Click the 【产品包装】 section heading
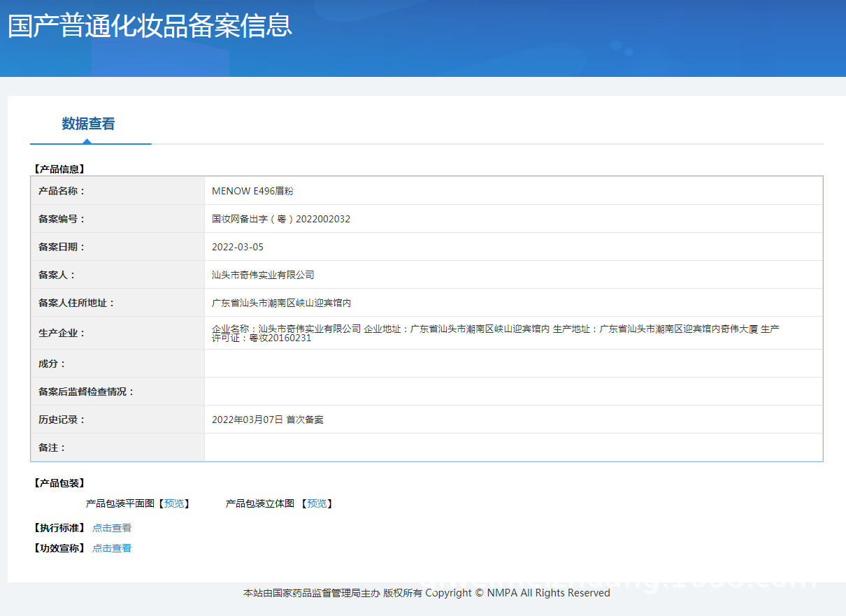Screen dimensions: 846x616 [59, 483]
